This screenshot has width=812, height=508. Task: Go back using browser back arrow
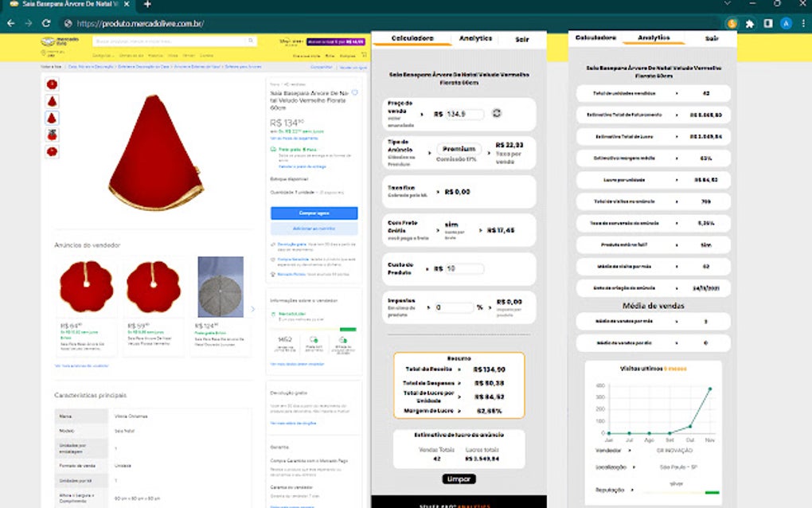(x=11, y=23)
